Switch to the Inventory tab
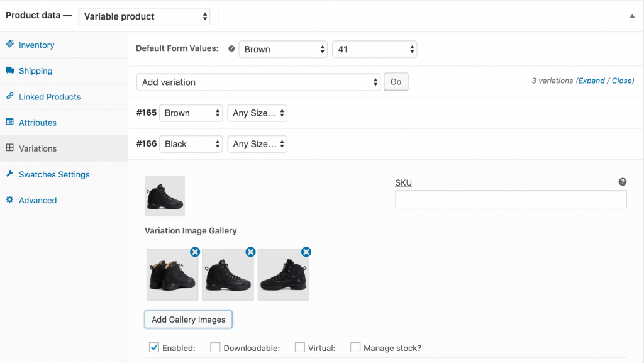This screenshot has width=644, height=363. [x=35, y=45]
